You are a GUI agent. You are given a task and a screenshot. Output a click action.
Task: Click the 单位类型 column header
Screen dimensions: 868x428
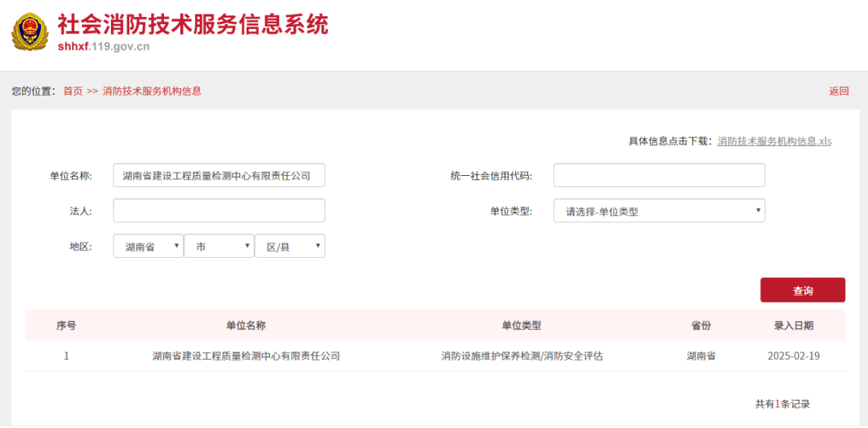[522, 326]
